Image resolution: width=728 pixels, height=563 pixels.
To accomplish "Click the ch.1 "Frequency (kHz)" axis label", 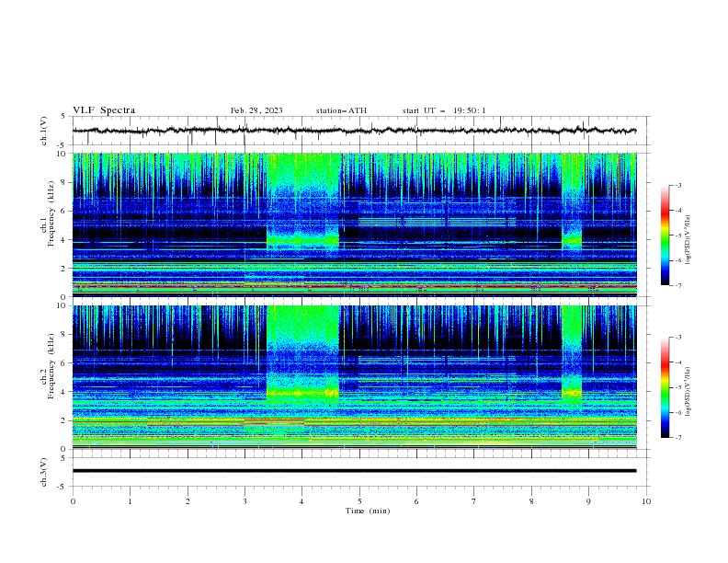I will (51, 213).
